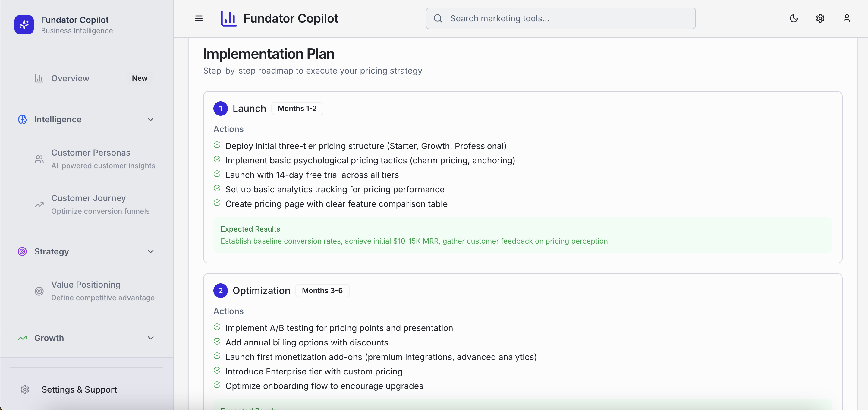Click the Months 3-6 badge
This screenshot has height=410, width=868.
click(322, 291)
